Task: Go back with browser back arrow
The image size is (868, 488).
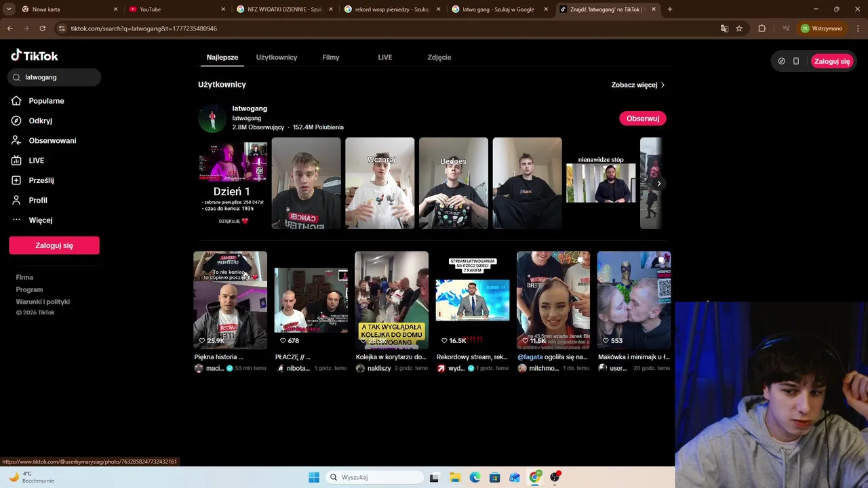Action: 9,28
